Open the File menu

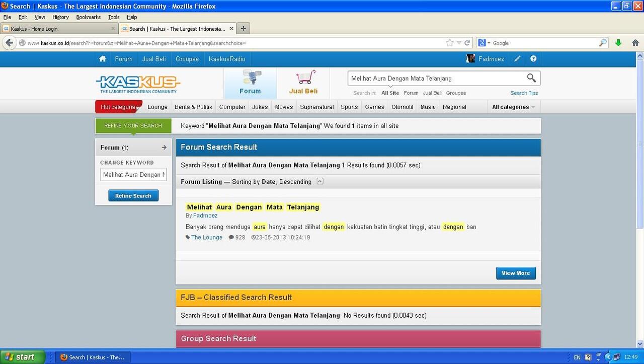coord(7,17)
